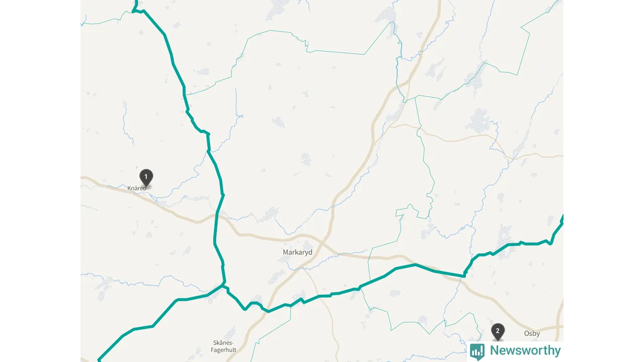The height and width of the screenshot is (362, 644).
Task: Select the Markaryd town label
Action: (297, 252)
